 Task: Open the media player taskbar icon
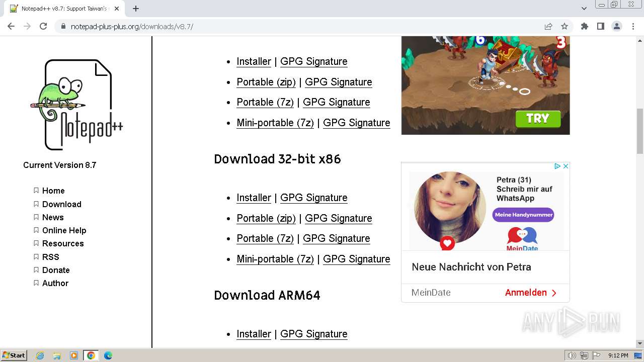pos(74,355)
